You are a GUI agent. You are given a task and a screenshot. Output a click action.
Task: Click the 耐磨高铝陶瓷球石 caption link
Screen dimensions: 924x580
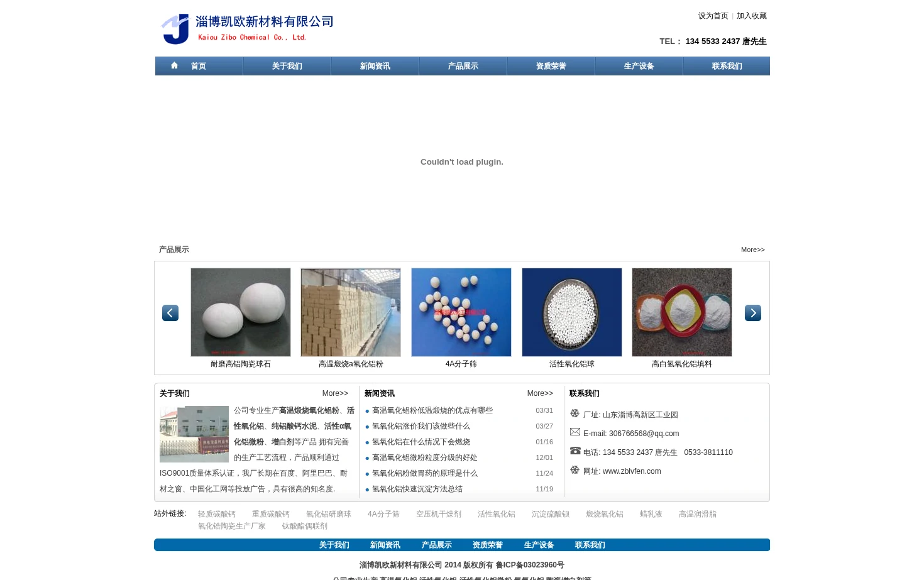click(241, 364)
